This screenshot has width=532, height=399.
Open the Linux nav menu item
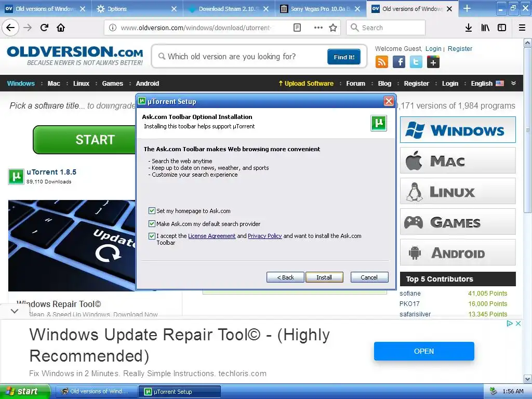[81, 84]
